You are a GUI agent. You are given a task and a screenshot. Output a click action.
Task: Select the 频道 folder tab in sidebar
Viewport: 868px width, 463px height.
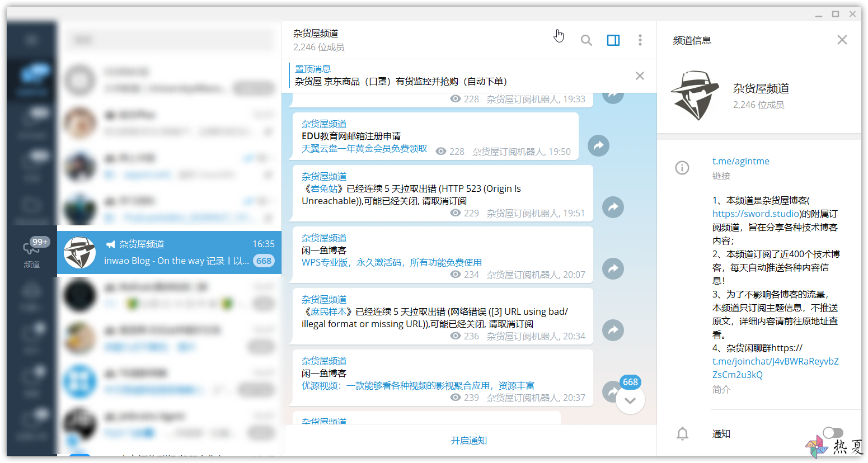click(32, 252)
